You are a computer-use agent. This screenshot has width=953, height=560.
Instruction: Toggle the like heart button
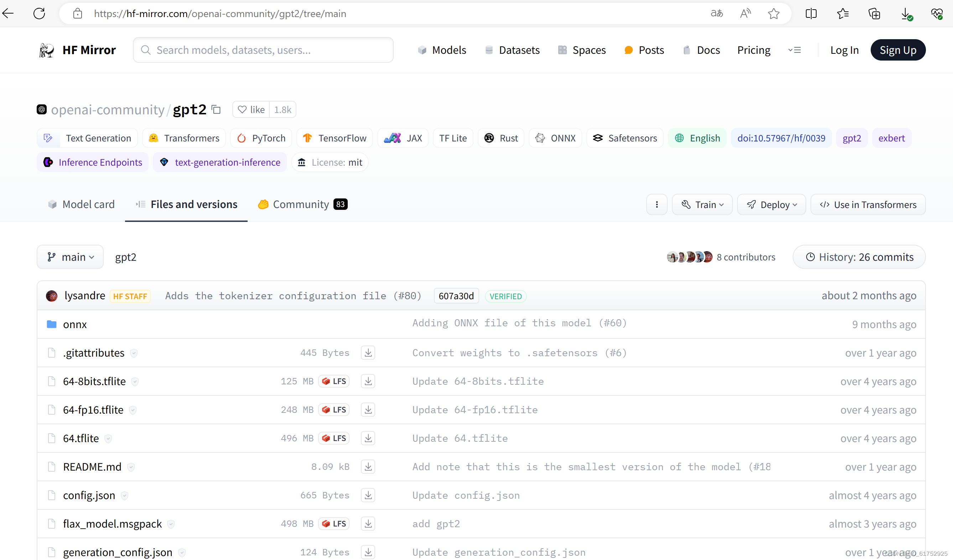point(251,110)
